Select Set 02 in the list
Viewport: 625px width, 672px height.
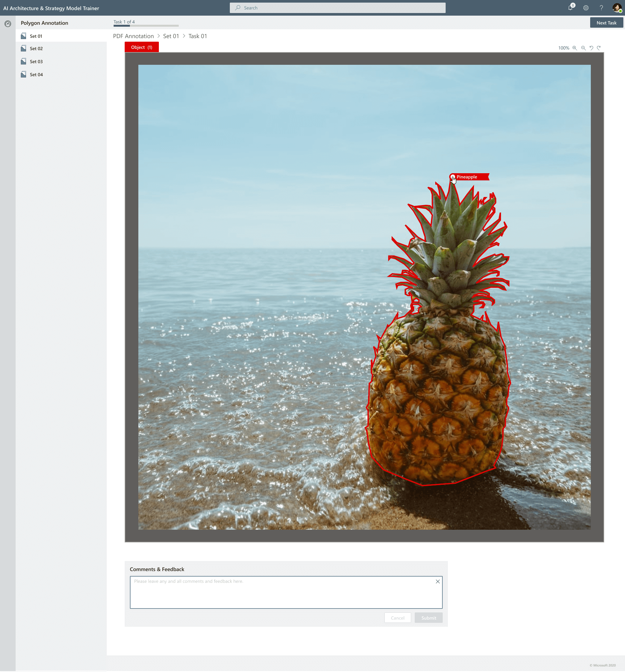tap(36, 49)
